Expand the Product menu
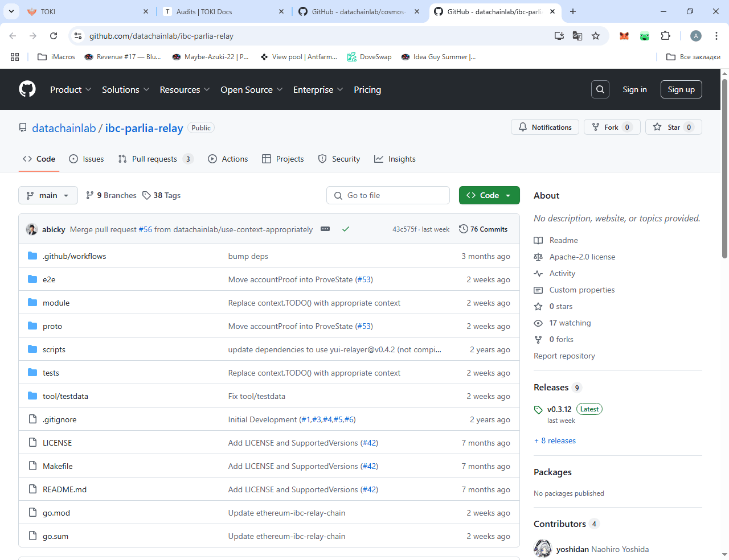 pos(70,89)
